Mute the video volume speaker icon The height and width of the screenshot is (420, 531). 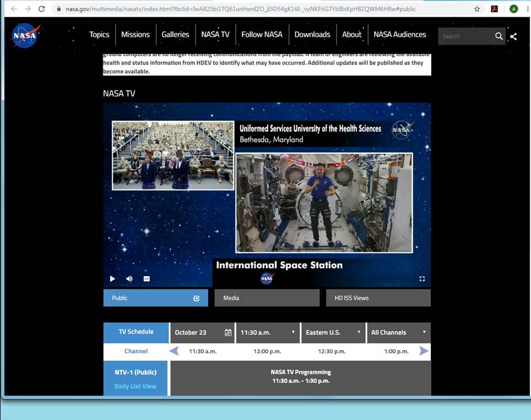(x=130, y=279)
